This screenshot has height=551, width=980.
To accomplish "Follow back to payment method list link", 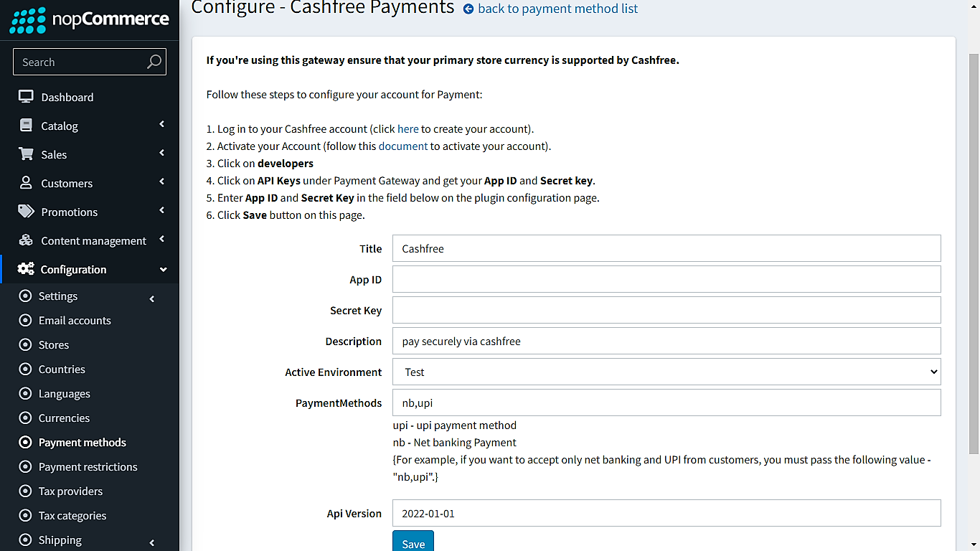I will pyautogui.click(x=557, y=9).
